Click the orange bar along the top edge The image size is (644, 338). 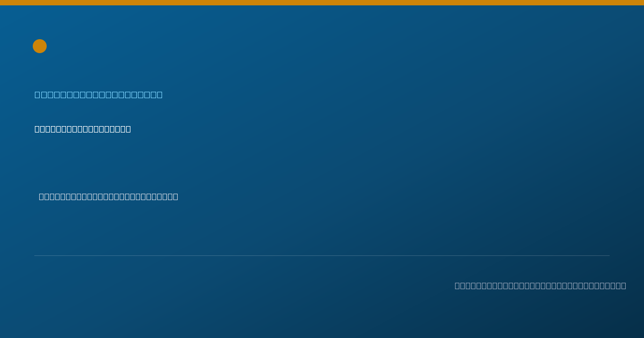pyautogui.click(x=322, y=3)
